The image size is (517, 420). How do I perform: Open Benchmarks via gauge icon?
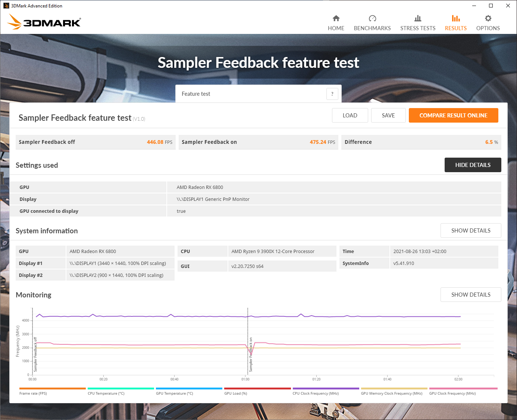(x=372, y=18)
